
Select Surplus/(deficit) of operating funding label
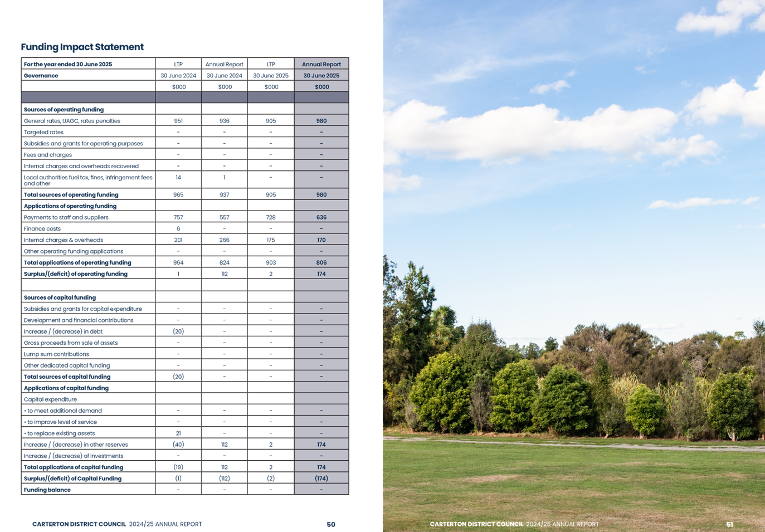point(76,274)
